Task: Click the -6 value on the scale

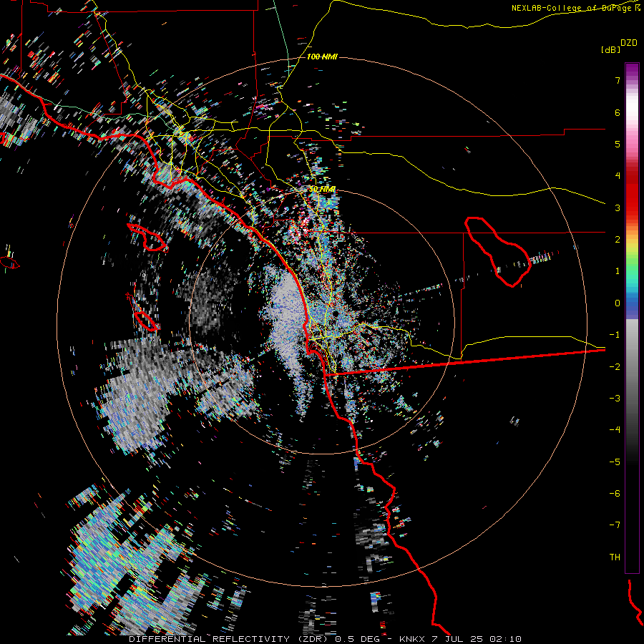Action: (615, 494)
